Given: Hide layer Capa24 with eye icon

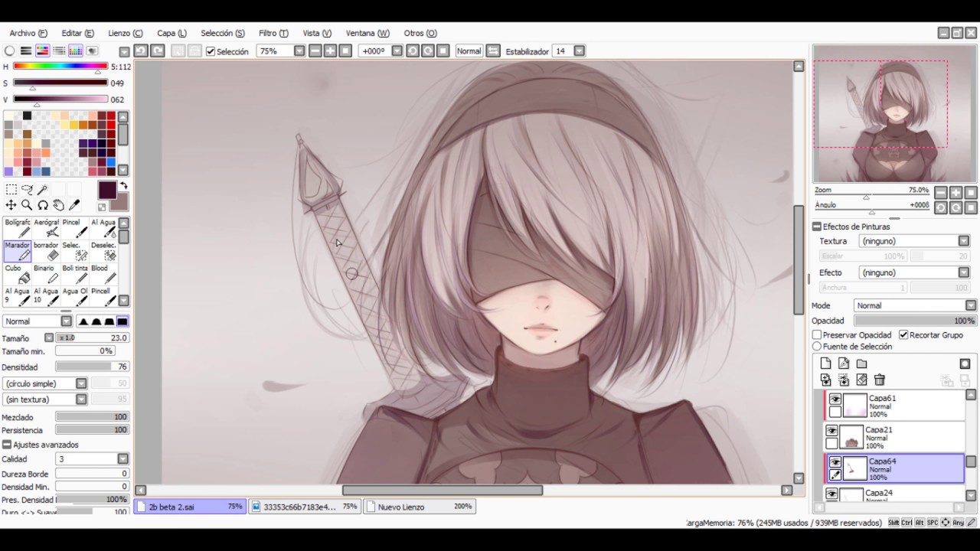Looking at the screenshot, I should (831, 494).
